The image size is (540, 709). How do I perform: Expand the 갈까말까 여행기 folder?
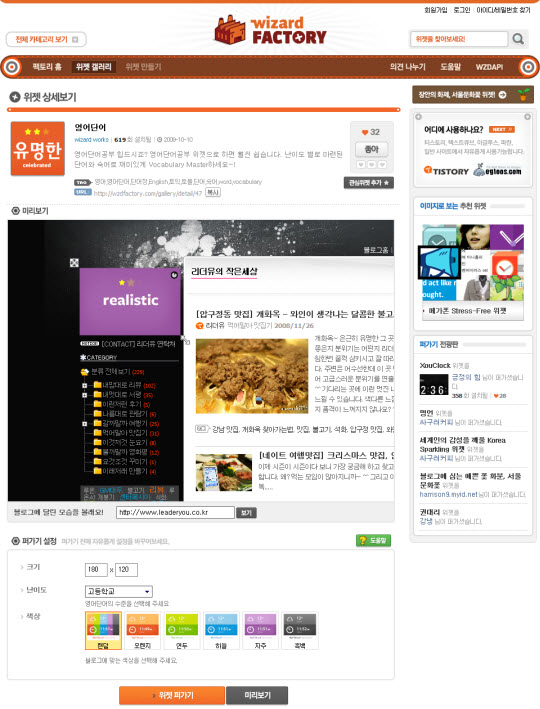(x=85, y=424)
